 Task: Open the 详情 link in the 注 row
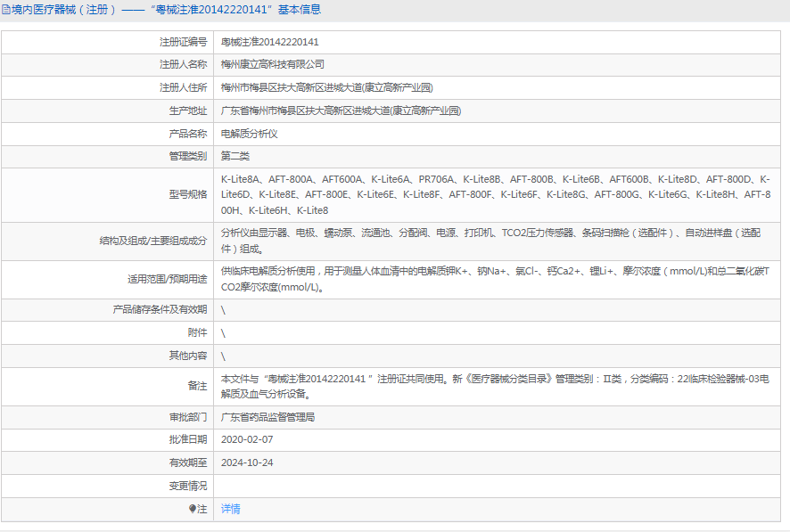click(x=230, y=509)
